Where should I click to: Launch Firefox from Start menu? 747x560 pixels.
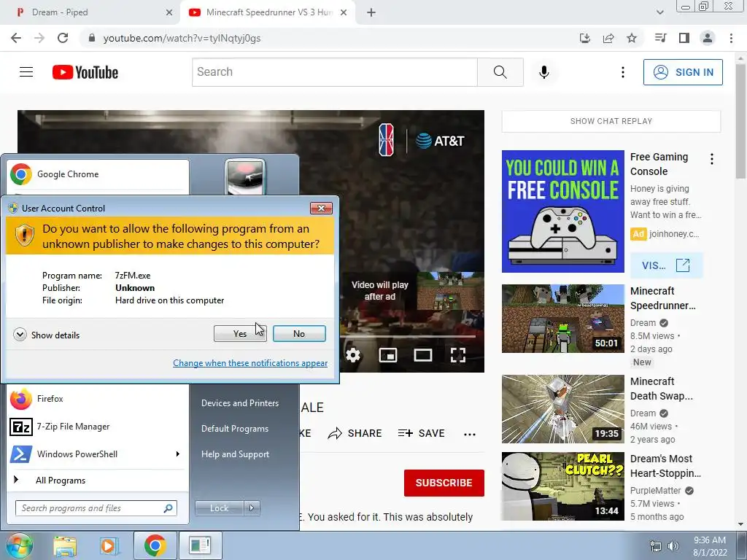coord(97,399)
